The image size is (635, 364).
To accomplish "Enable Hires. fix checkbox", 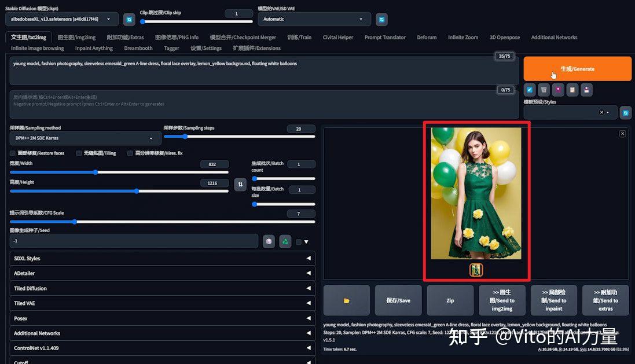I will pos(130,153).
